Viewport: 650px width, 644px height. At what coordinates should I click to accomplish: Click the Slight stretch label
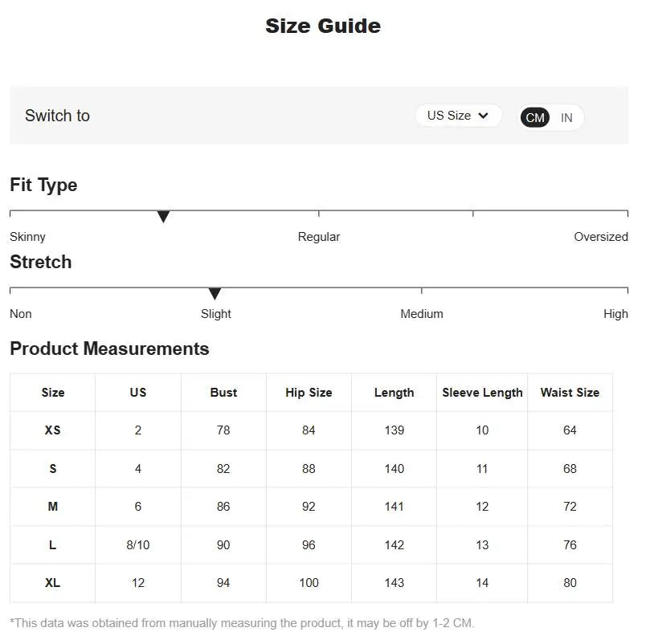coord(215,314)
